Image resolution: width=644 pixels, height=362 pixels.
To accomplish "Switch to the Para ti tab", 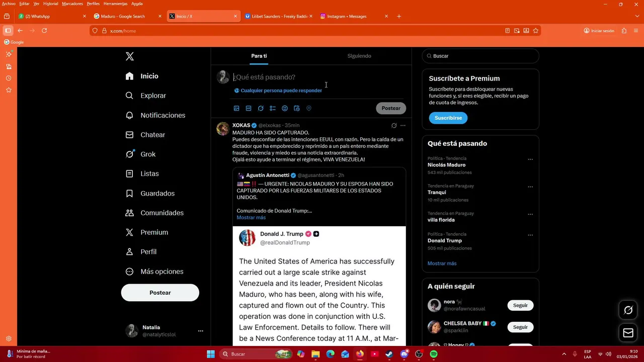I will coord(259,56).
